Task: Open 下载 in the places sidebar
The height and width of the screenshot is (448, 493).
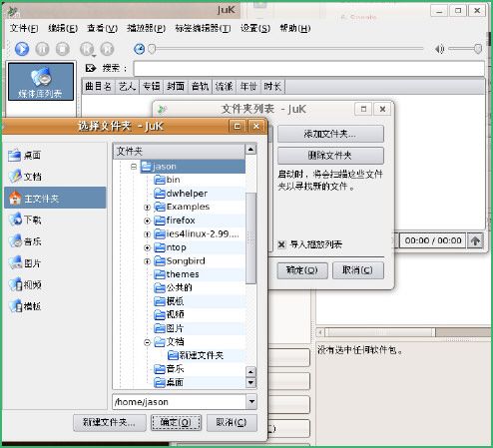Action: click(24, 220)
